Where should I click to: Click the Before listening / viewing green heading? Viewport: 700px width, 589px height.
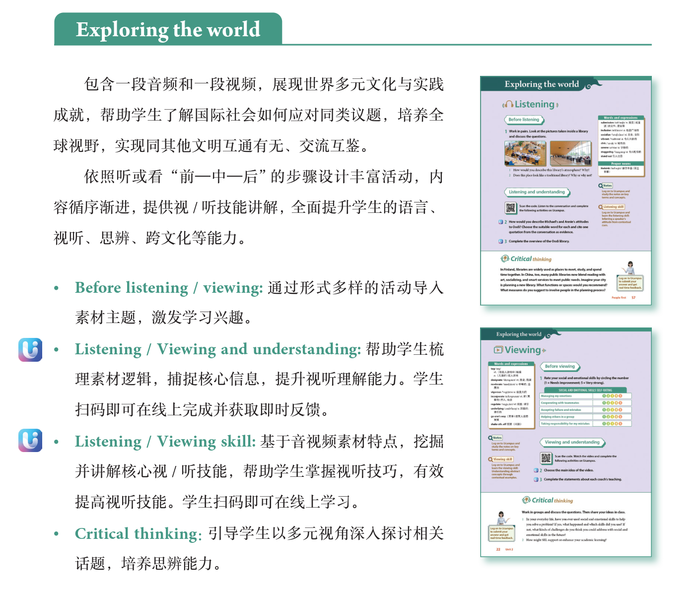click(x=169, y=288)
